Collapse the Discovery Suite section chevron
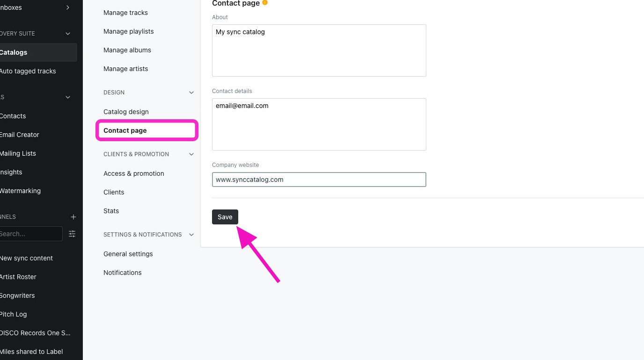The width and height of the screenshot is (644, 360). click(x=68, y=34)
